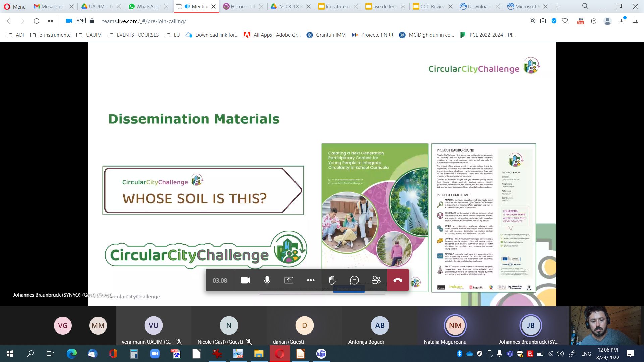644x362 pixels.
Task: Reload the current page
Action: click(37, 21)
